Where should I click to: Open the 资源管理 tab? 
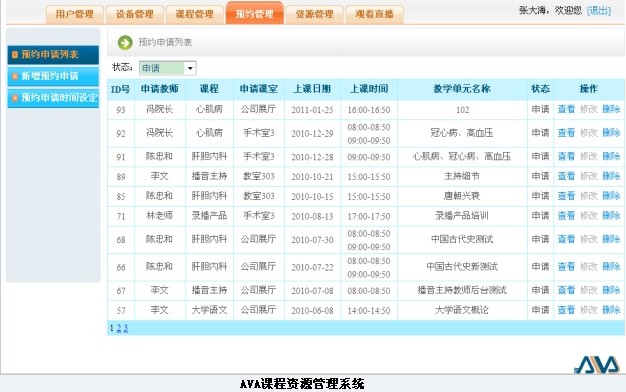click(x=314, y=14)
